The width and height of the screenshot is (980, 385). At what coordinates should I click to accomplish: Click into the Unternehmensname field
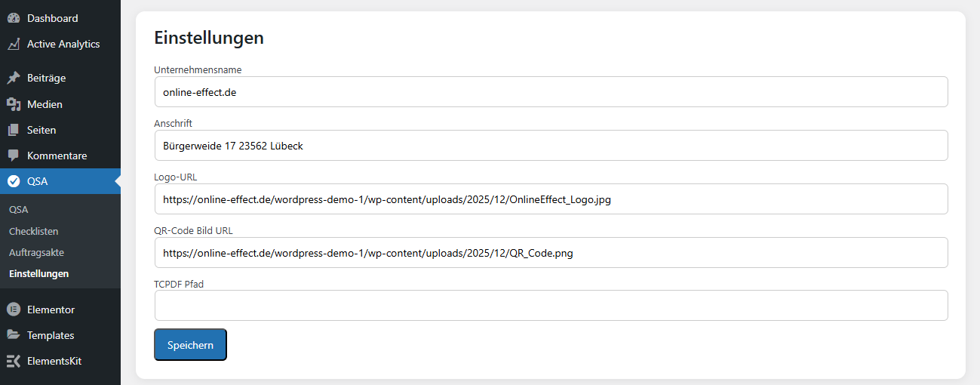click(551, 92)
